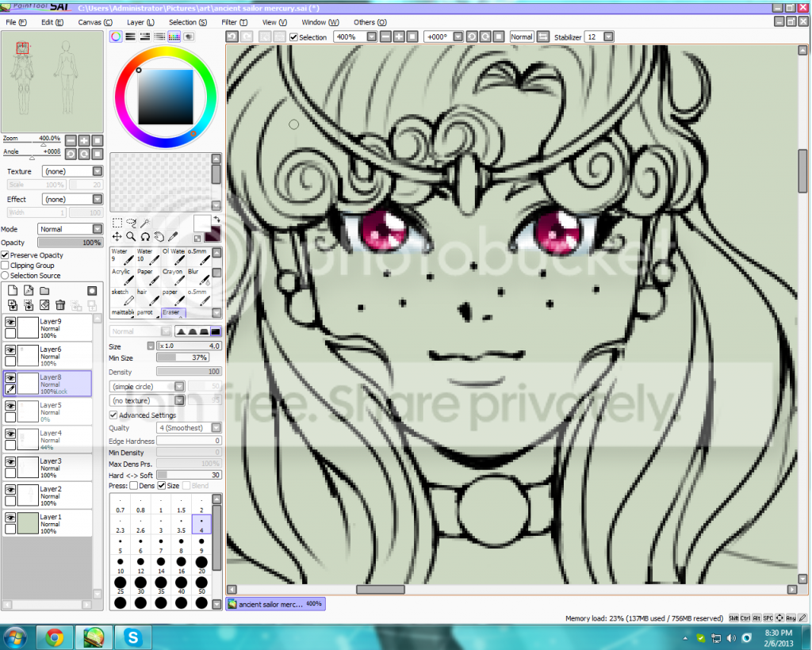
Task: Select the move layer tool
Action: [117, 236]
